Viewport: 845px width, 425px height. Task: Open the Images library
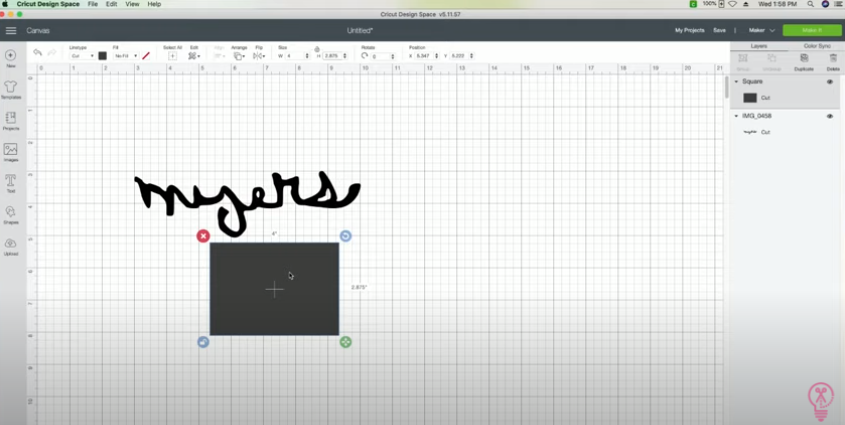coord(11,152)
